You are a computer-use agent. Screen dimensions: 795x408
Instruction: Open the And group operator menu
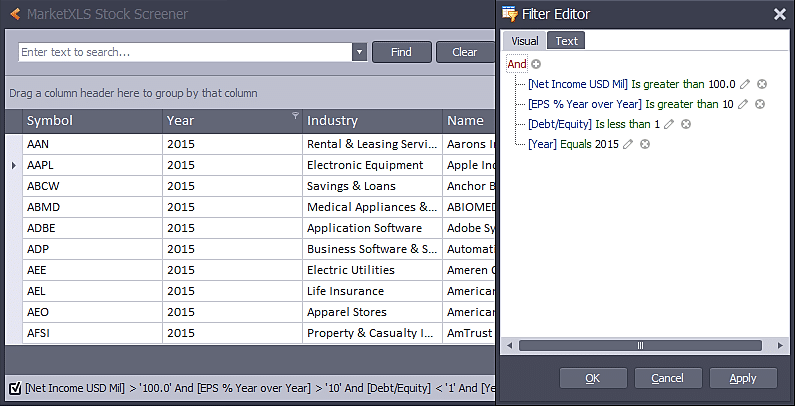tap(517, 64)
